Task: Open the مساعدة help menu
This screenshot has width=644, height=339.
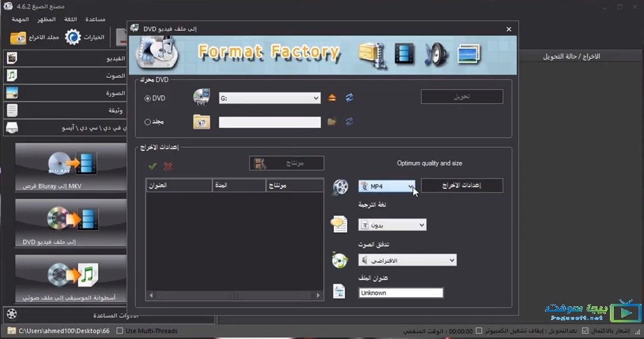Action: 95,19
